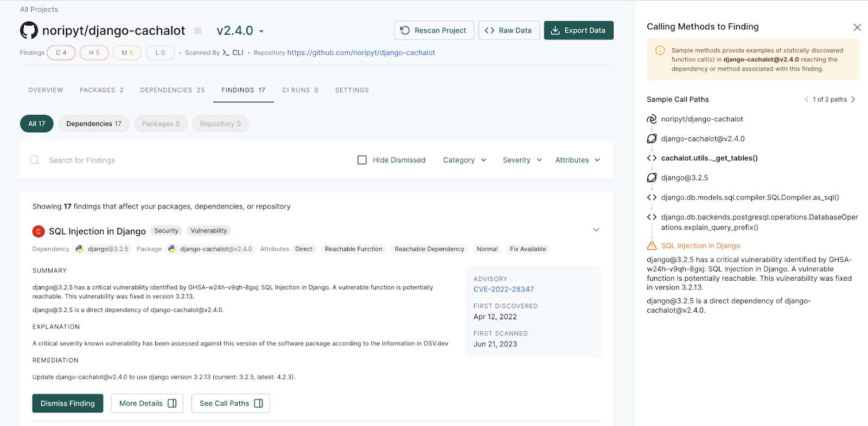
Task: Open the Category filter dropdown
Action: (464, 160)
